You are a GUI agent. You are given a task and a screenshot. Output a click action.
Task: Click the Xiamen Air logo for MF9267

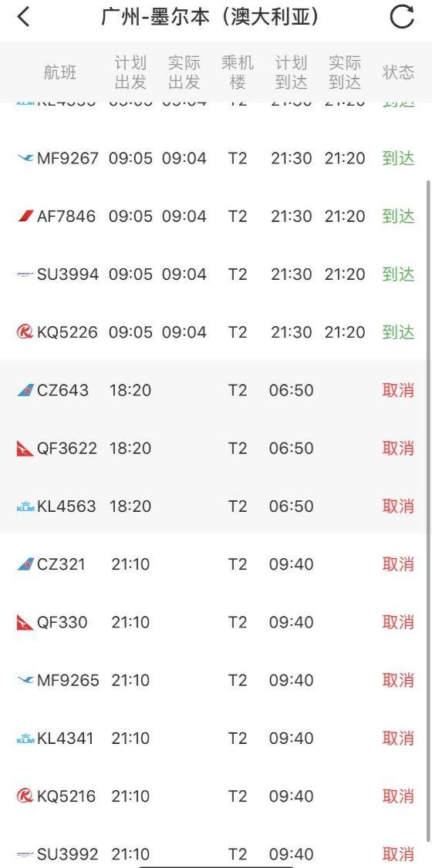(x=25, y=158)
